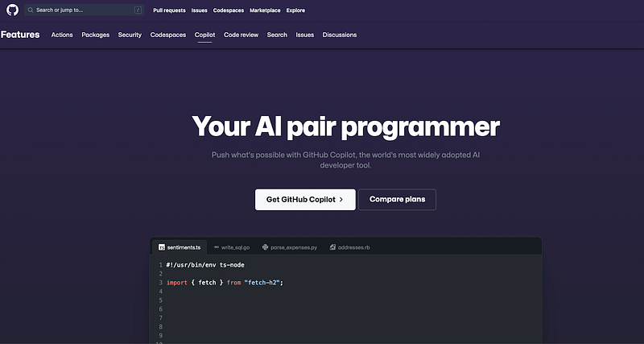
Task: Click the search magnifier icon
Action: [31, 10]
